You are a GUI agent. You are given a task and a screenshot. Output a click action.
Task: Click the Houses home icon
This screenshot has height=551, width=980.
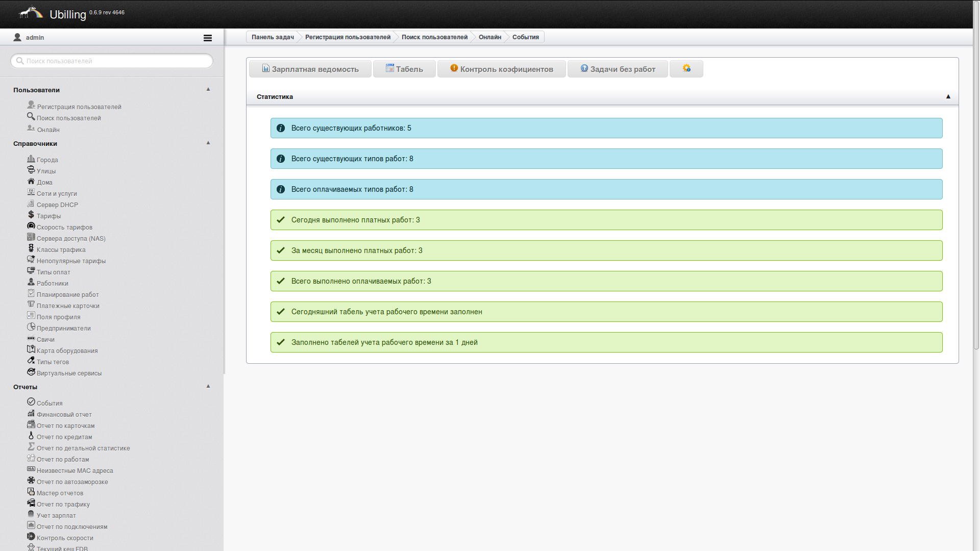click(31, 182)
